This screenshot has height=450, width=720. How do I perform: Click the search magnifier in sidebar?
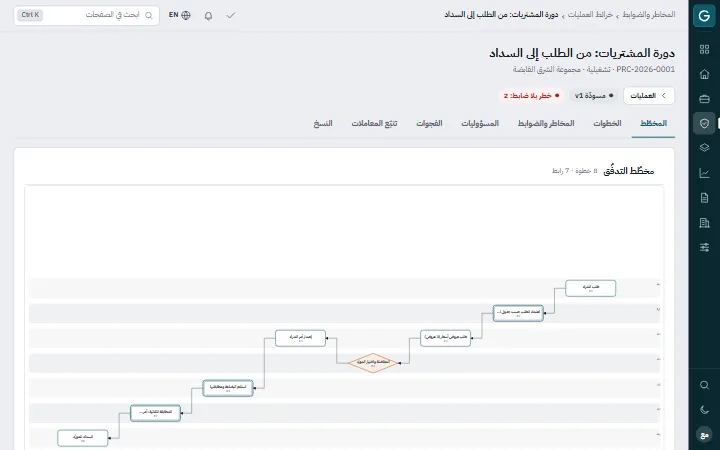tap(704, 385)
